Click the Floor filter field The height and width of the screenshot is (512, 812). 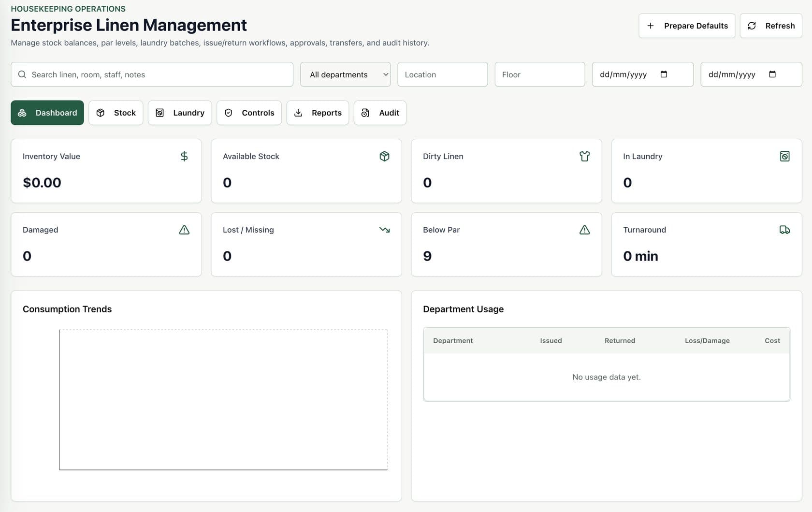[x=539, y=74]
